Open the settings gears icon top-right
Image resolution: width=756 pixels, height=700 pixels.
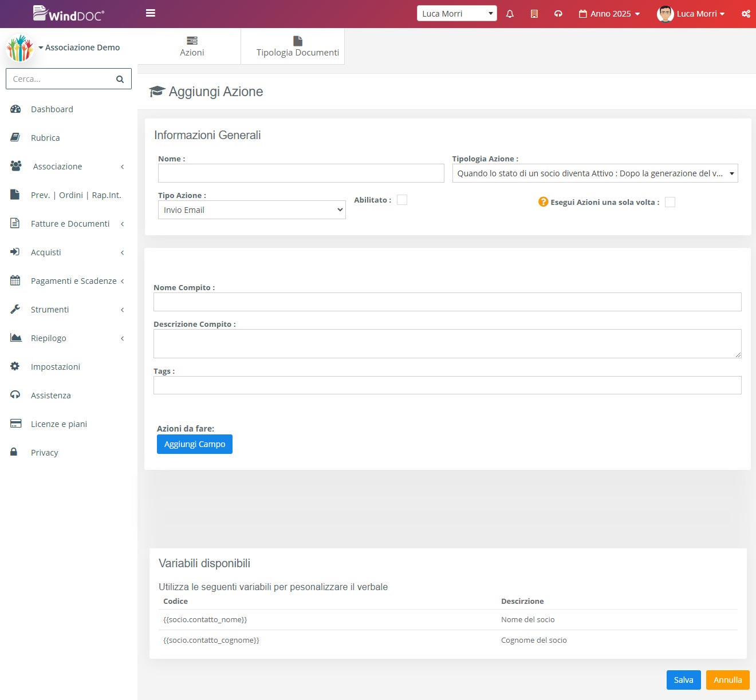(x=745, y=14)
